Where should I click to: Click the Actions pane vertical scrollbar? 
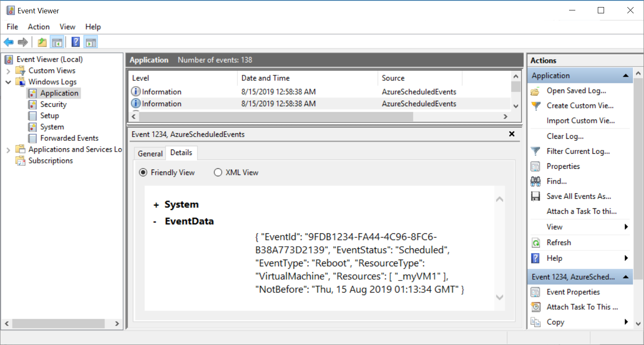point(638,179)
